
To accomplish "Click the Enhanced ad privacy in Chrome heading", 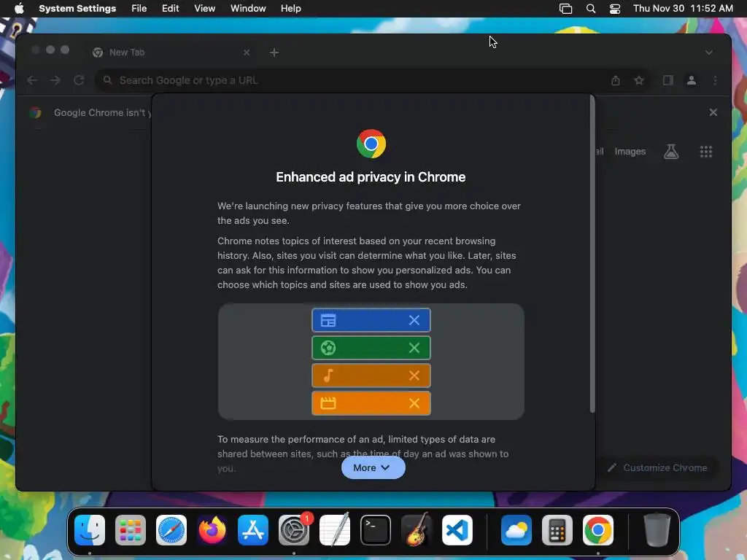I will (x=371, y=177).
